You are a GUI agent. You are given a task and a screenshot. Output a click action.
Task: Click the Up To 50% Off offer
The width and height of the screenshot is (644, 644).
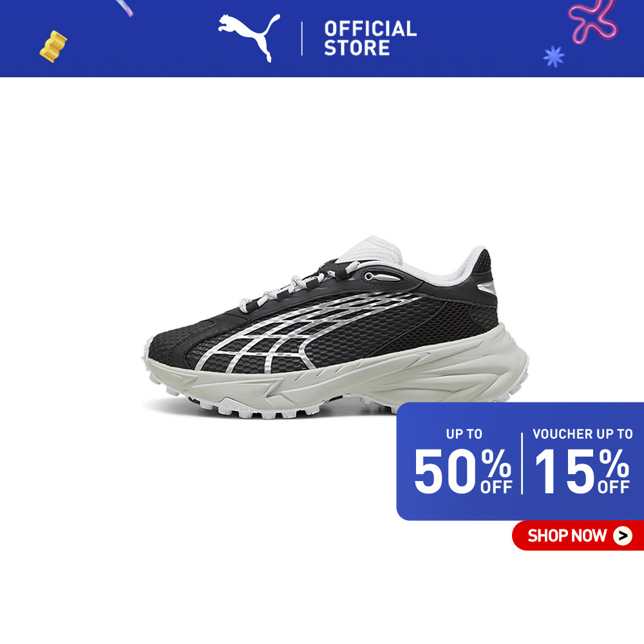(x=463, y=462)
